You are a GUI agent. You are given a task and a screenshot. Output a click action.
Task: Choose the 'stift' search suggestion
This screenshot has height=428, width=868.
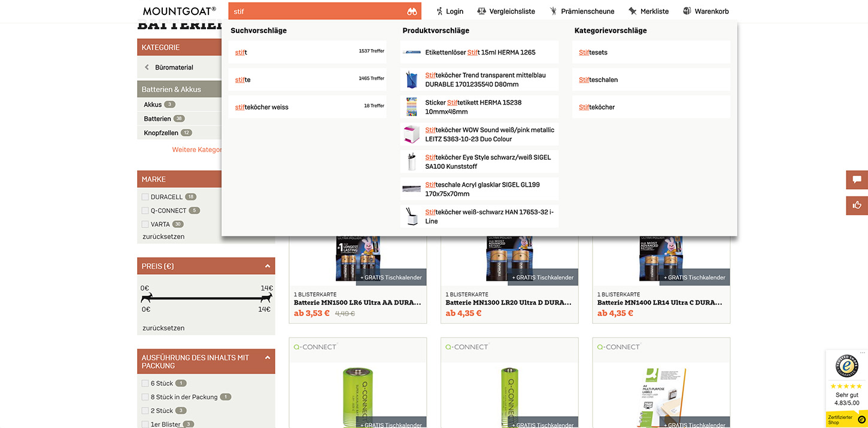[308, 53]
